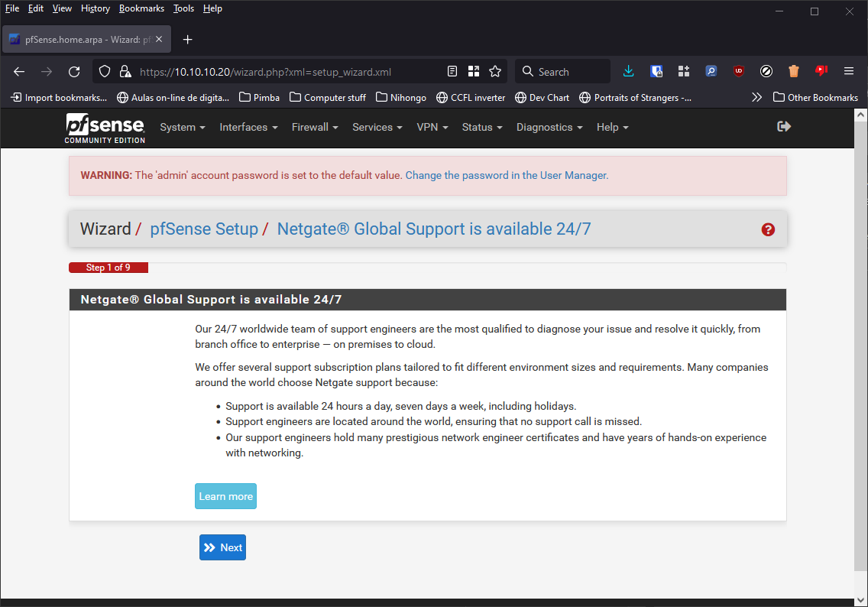This screenshot has height=607, width=868.
Task: Click the Step 1 of 9 progress bar
Action: pos(108,267)
